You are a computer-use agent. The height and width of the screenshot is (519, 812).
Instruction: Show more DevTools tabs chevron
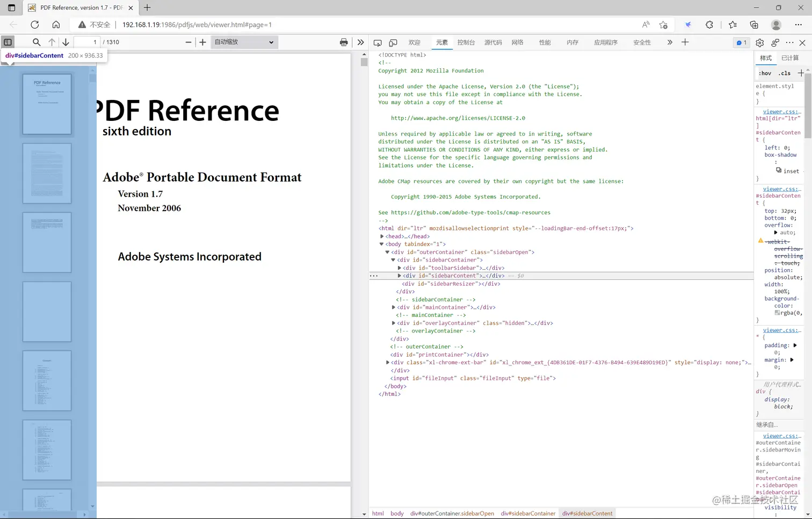tap(670, 42)
